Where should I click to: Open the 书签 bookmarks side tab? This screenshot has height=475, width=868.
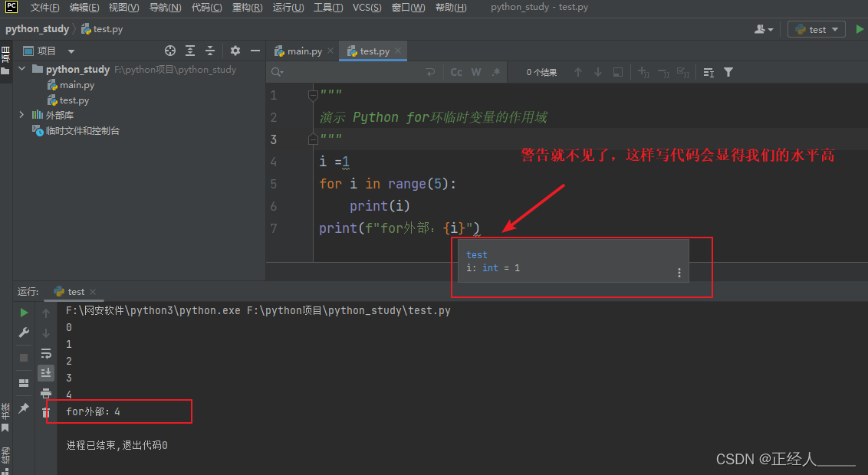pyautogui.click(x=5, y=417)
